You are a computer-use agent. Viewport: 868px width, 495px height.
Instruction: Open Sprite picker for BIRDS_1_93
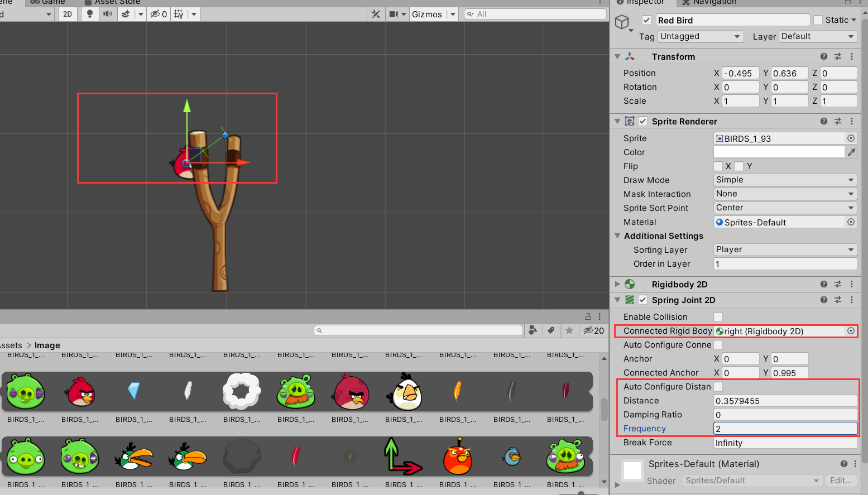tap(851, 138)
